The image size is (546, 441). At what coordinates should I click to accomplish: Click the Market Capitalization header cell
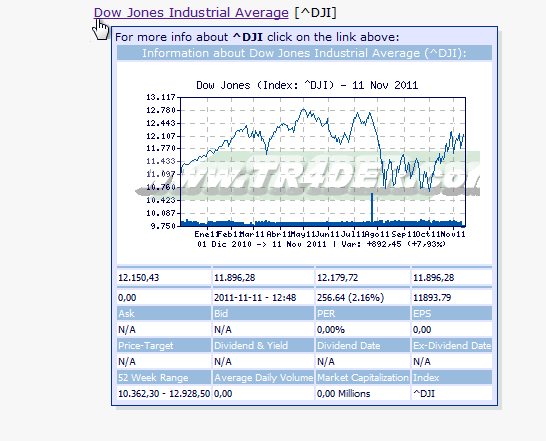click(362, 378)
